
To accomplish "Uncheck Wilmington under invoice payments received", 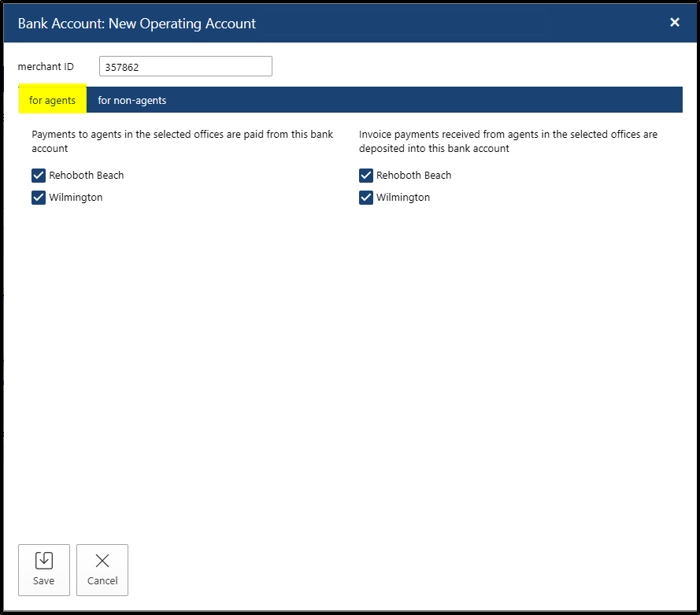I will click(366, 198).
